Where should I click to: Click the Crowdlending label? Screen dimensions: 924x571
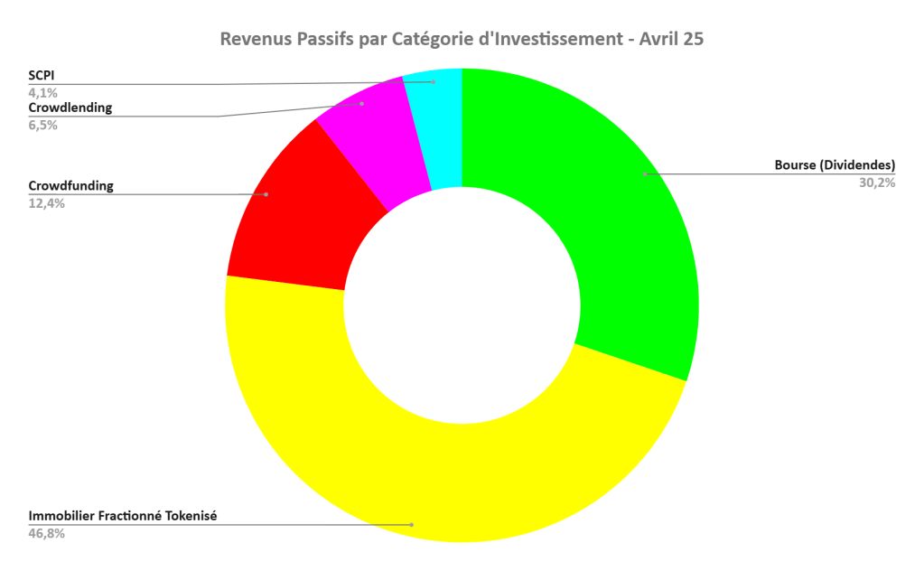point(70,108)
